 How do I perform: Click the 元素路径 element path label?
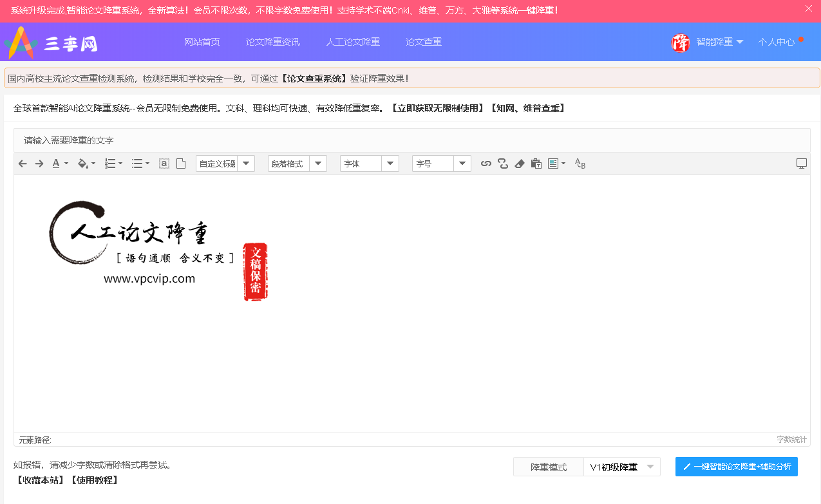(x=35, y=440)
